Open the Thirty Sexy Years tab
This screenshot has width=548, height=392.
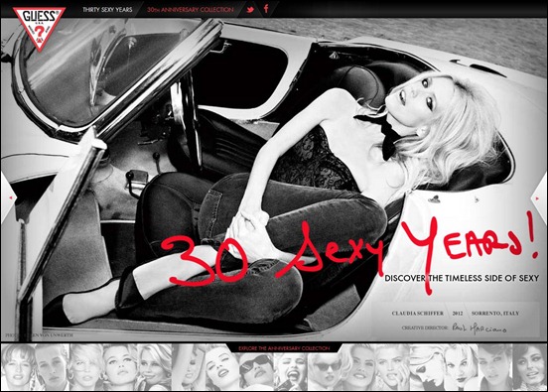(x=107, y=10)
